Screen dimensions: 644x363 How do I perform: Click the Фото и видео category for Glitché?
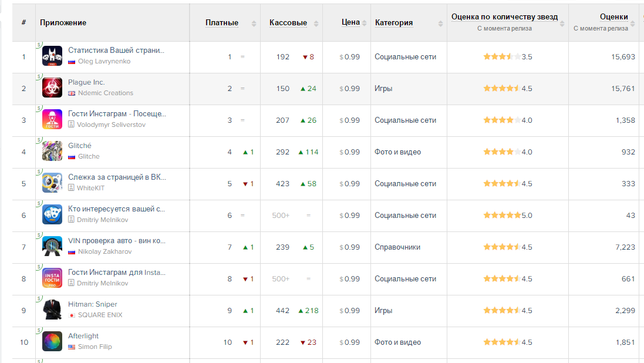(397, 152)
